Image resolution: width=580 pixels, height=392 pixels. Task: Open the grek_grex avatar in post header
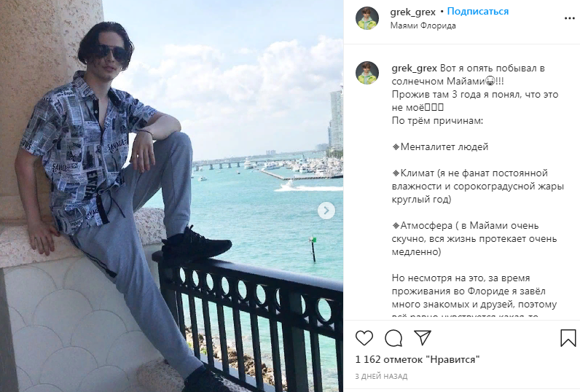click(x=367, y=18)
